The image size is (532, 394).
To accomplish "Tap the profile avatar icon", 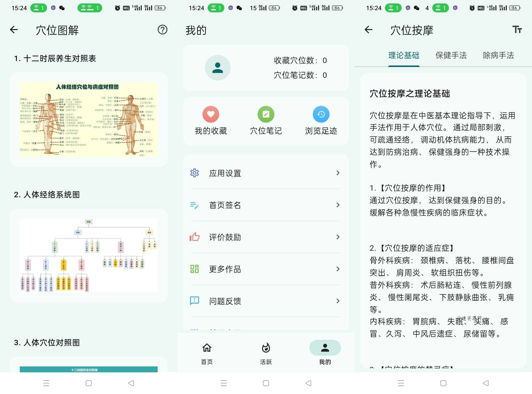I will [x=217, y=68].
